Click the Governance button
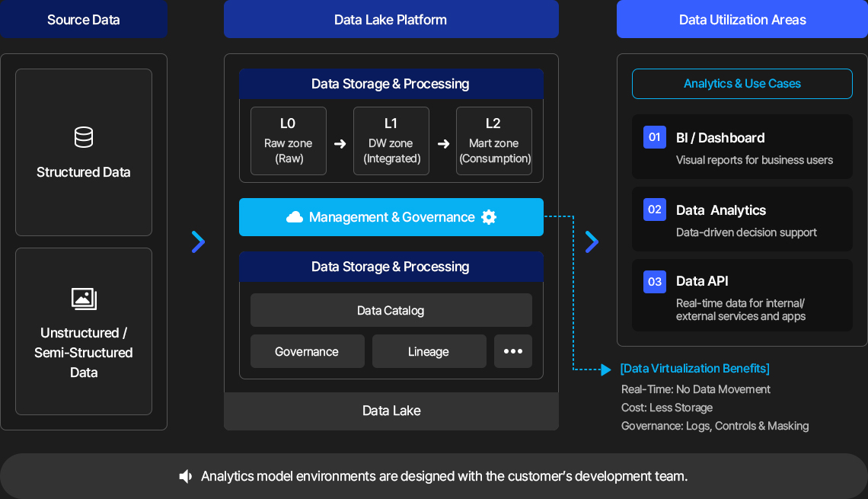This screenshot has height=499, width=868. [x=308, y=351]
